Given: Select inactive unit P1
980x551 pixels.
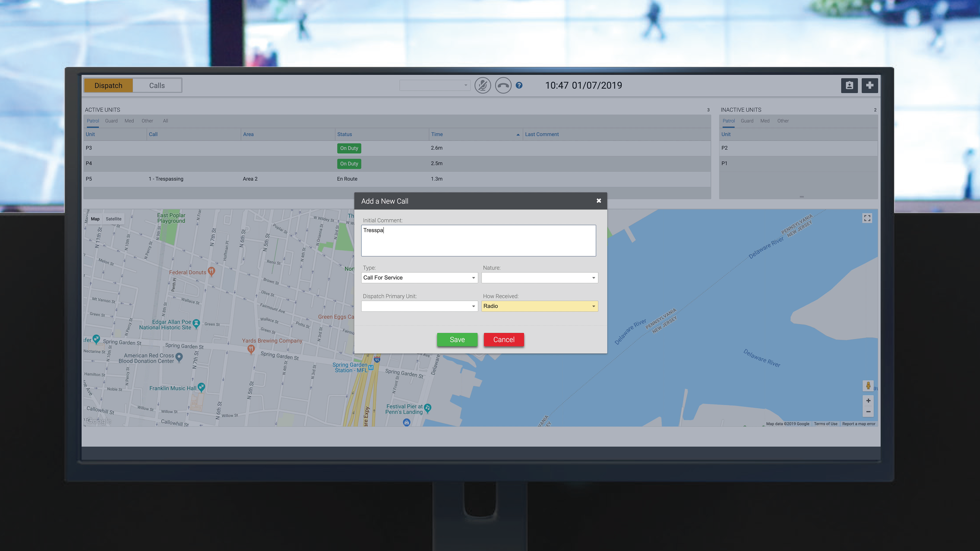Looking at the screenshot, I should tap(798, 164).
